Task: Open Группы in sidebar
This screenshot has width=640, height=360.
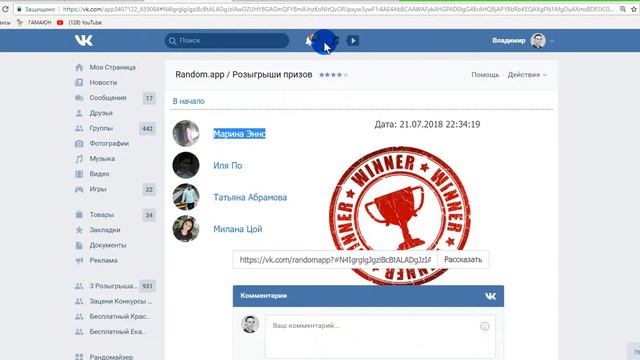Action: pyautogui.click(x=101, y=128)
